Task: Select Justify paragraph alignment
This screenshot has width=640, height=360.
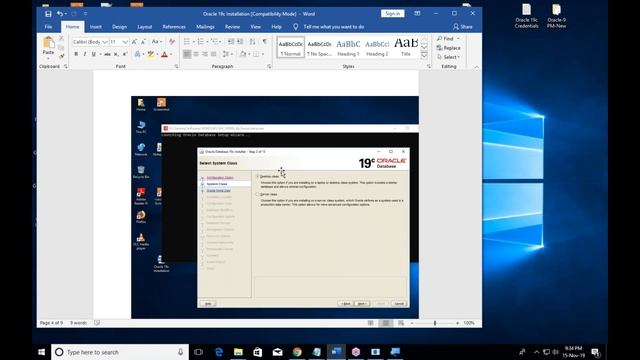Action: 213,54
